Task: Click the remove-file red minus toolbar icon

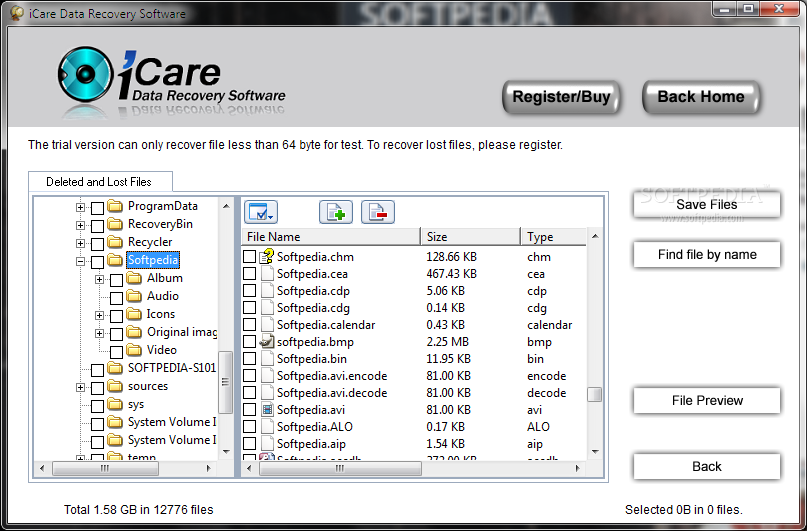Action: 378,212
